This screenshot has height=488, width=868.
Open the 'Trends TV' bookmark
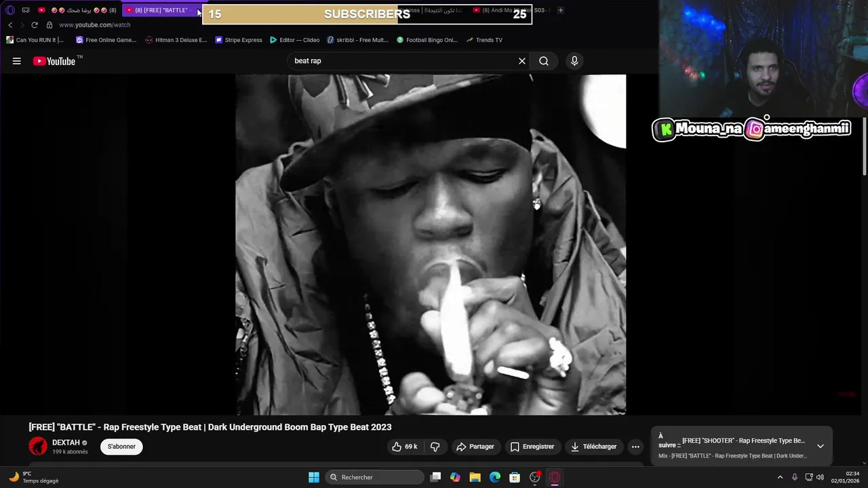click(x=484, y=40)
